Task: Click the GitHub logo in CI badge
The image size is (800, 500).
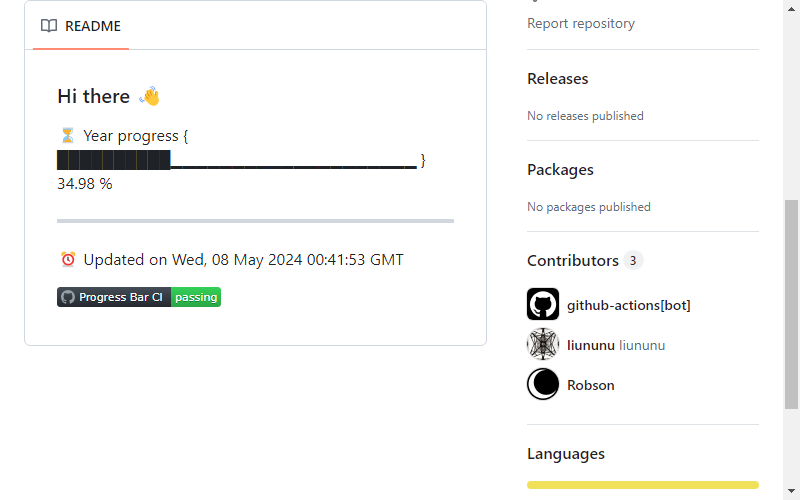Action: 68,297
